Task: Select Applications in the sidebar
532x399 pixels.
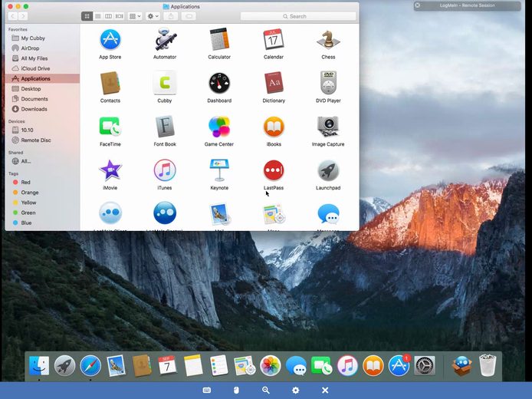Action: point(42,79)
